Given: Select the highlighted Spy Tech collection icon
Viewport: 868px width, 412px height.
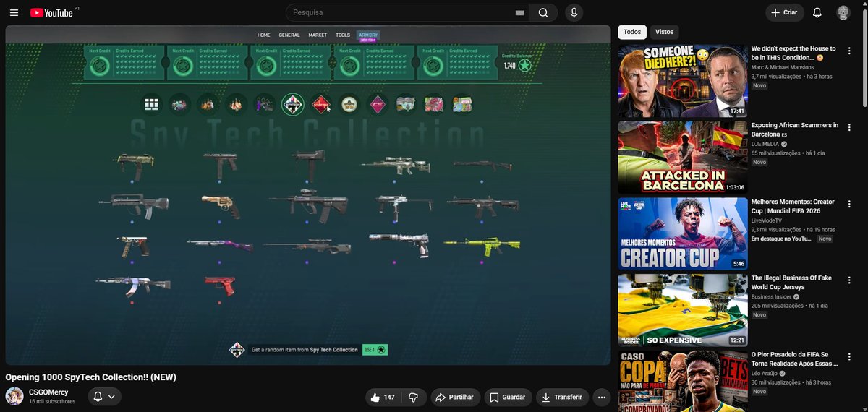Looking at the screenshot, I should (292, 105).
